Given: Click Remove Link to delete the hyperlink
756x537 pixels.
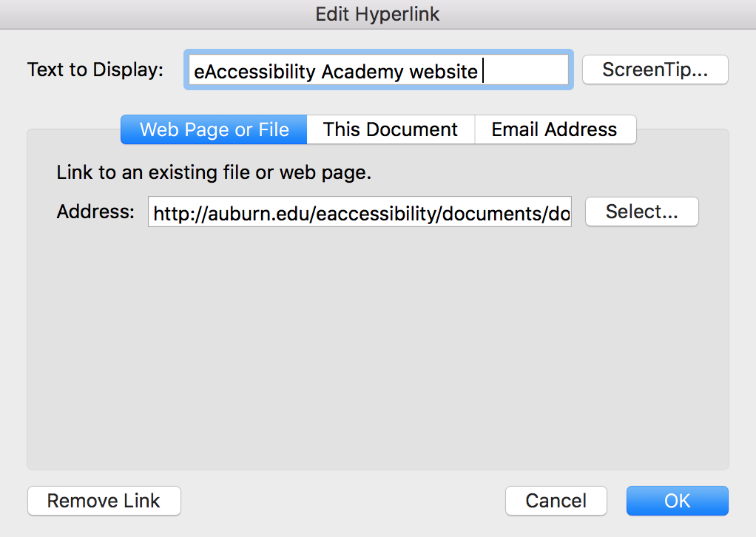Looking at the screenshot, I should coord(104,501).
